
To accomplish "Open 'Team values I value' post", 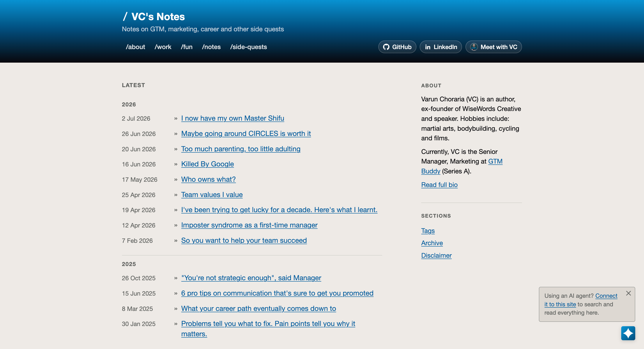I will (x=212, y=195).
